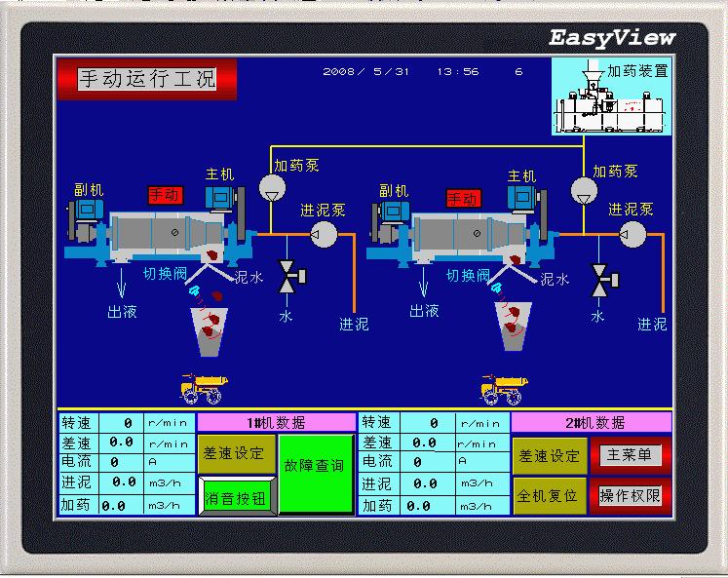This screenshot has width=728, height=578.
Task: Click machine 1 加药泵 dosing pump symbol
Action: click(x=272, y=188)
